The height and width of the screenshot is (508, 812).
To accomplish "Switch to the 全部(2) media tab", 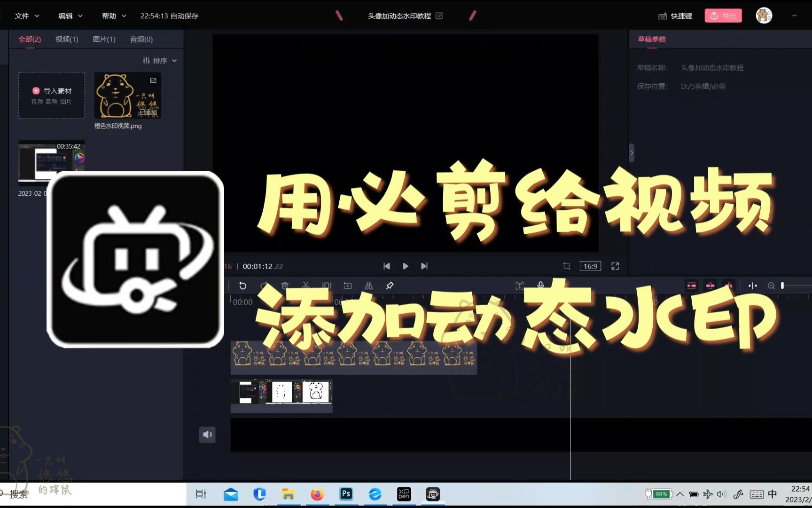I will (30, 39).
